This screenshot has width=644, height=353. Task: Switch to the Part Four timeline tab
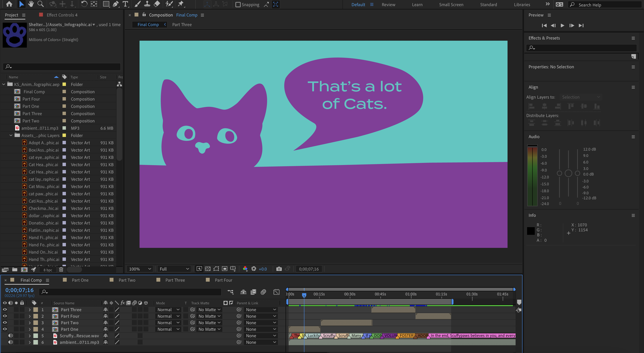[223, 280]
